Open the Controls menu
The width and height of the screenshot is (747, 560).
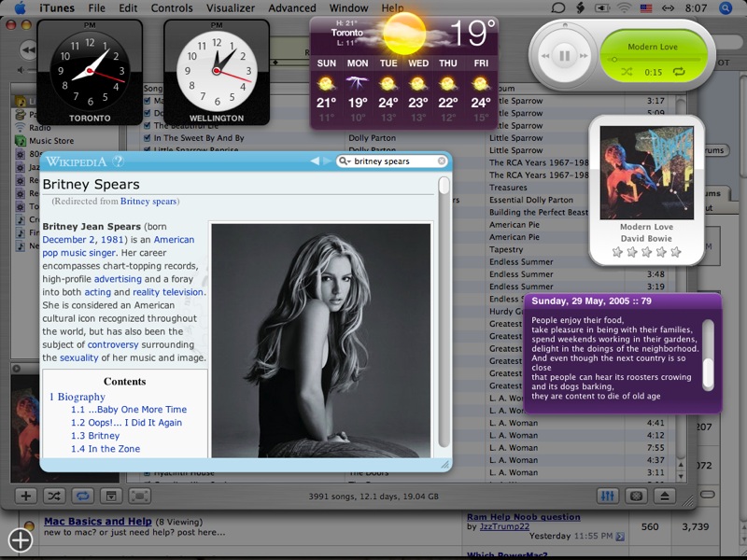coord(172,7)
